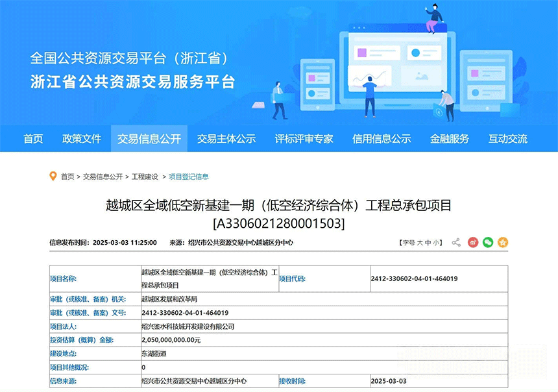Click the 工程建设 breadcrumb link
The height and width of the screenshot is (392, 558).
click(x=145, y=177)
